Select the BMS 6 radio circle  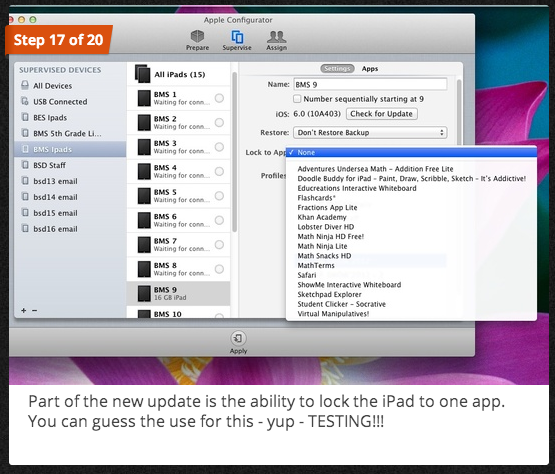219,220
